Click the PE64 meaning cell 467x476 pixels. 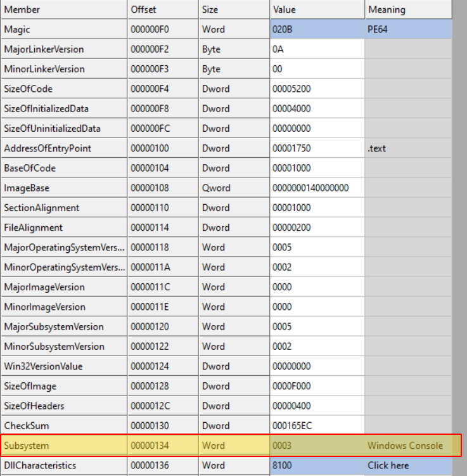407,29
